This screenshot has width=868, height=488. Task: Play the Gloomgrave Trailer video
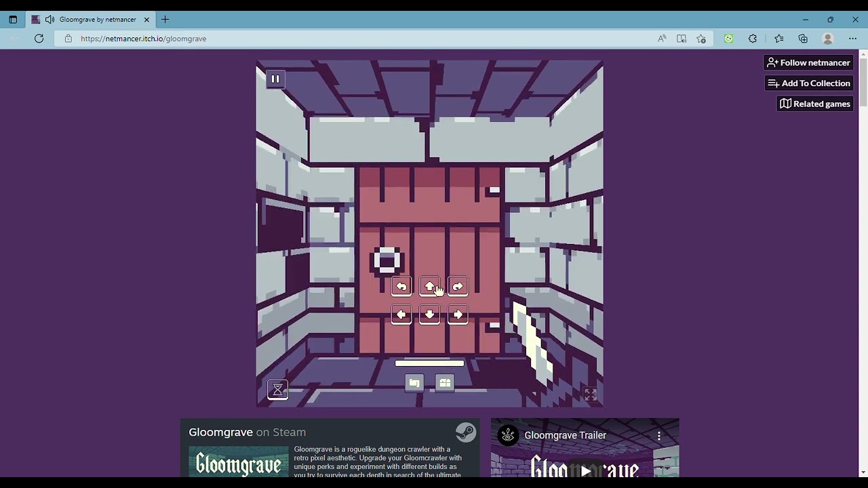585,470
